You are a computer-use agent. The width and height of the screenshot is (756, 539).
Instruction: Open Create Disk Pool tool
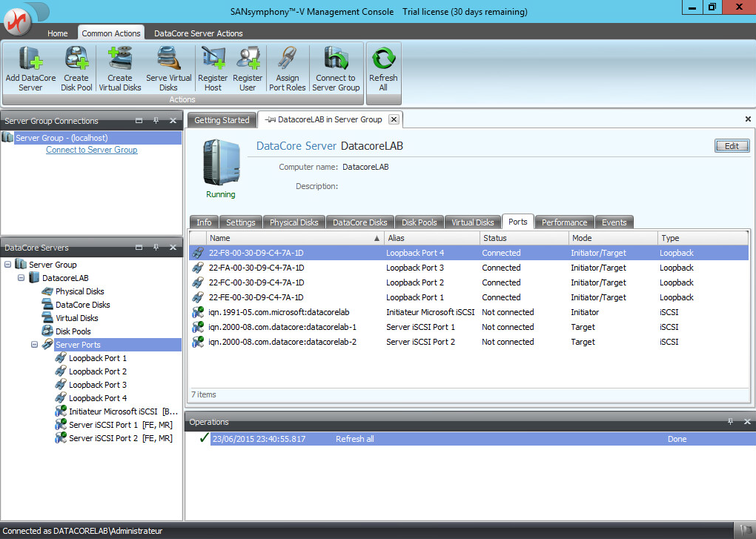coord(76,60)
